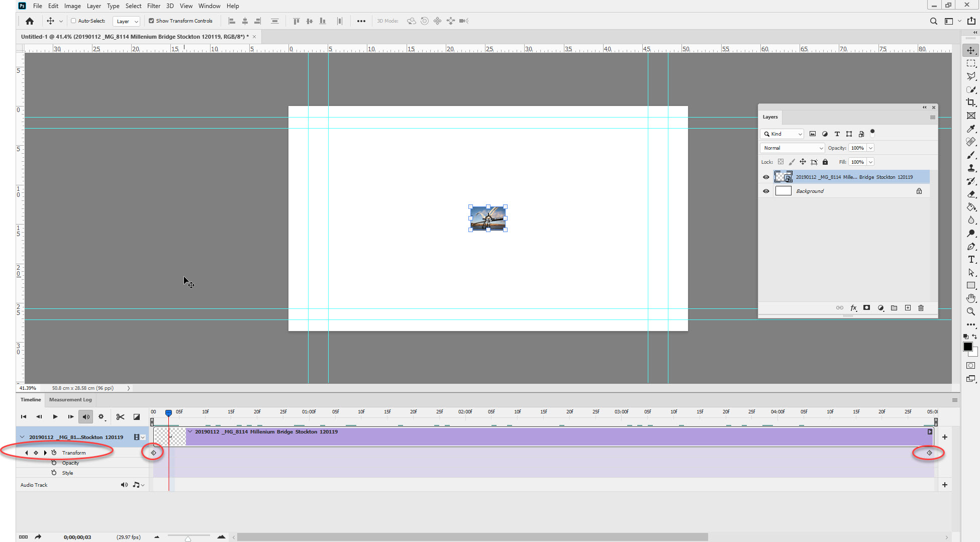Click the Share icon at top right

971,21
